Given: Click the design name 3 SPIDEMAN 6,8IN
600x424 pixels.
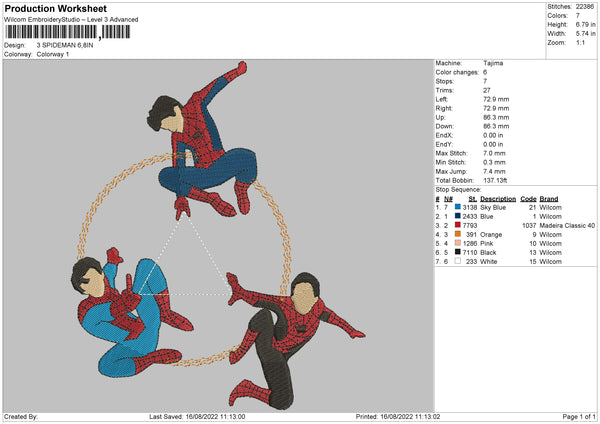Looking at the screenshot, I should click(65, 45).
